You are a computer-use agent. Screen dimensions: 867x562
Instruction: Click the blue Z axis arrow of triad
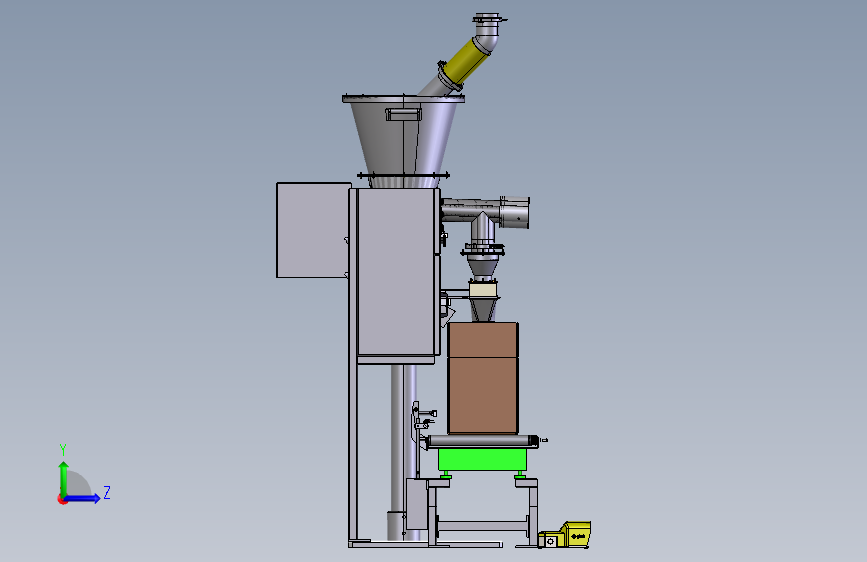(x=83, y=498)
